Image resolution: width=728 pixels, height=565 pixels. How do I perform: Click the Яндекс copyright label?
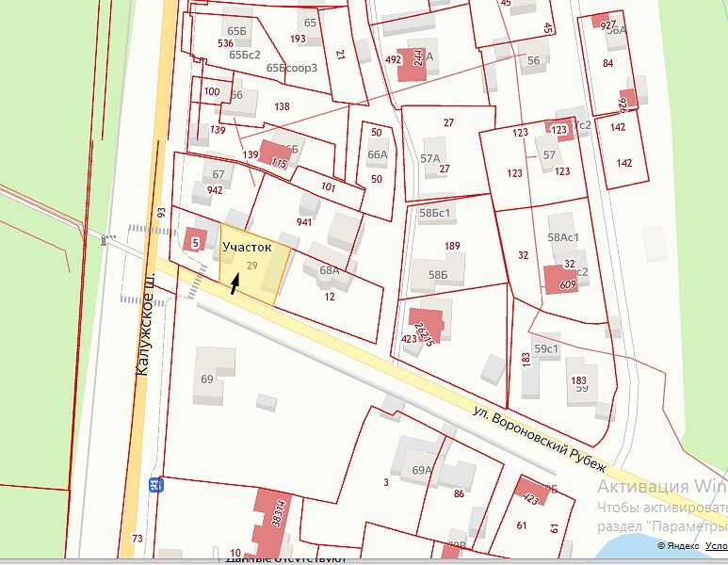[x=678, y=546]
